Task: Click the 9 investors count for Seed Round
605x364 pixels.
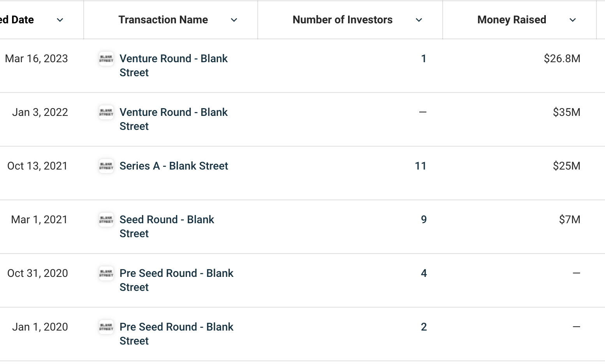Action: (x=424, y=220)
